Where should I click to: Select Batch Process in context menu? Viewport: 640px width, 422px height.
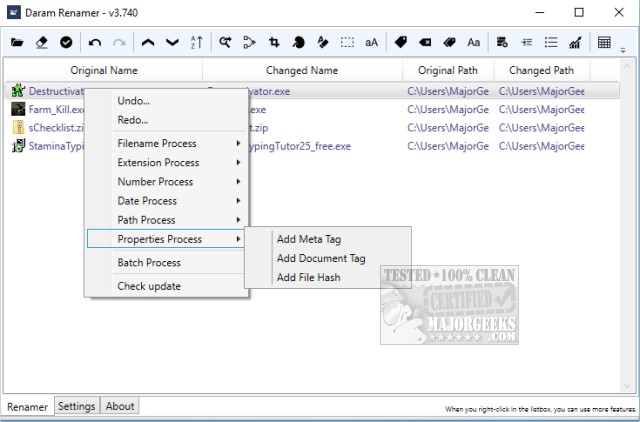point(167,262)
